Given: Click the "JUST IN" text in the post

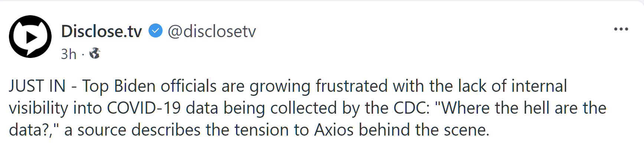Looking at the screenshot, I should pos(37,86).
